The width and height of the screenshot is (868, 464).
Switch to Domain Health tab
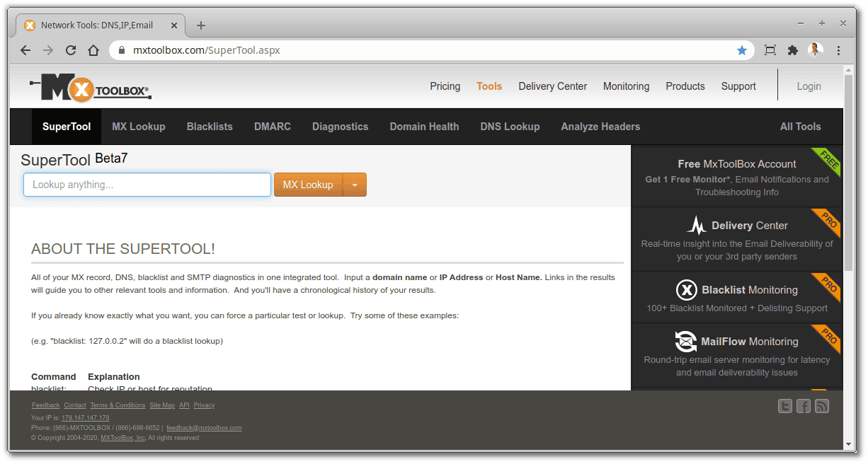(424, 127)
